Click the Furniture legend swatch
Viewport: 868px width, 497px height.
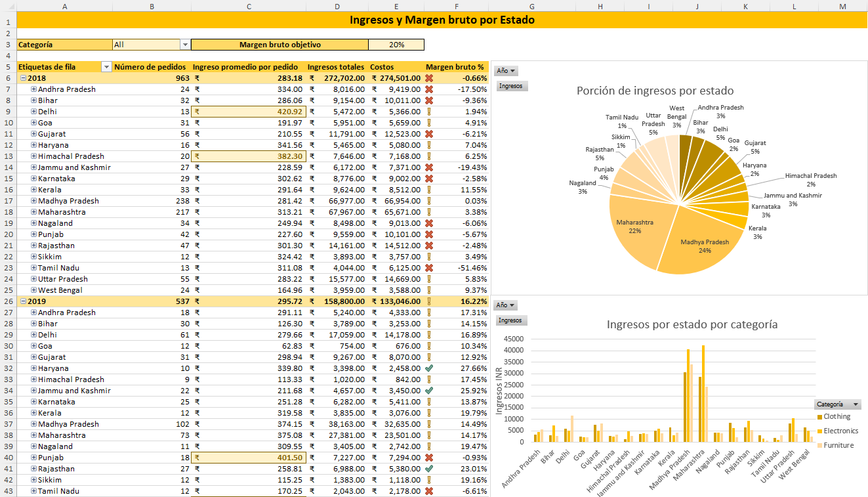point(819,446)
